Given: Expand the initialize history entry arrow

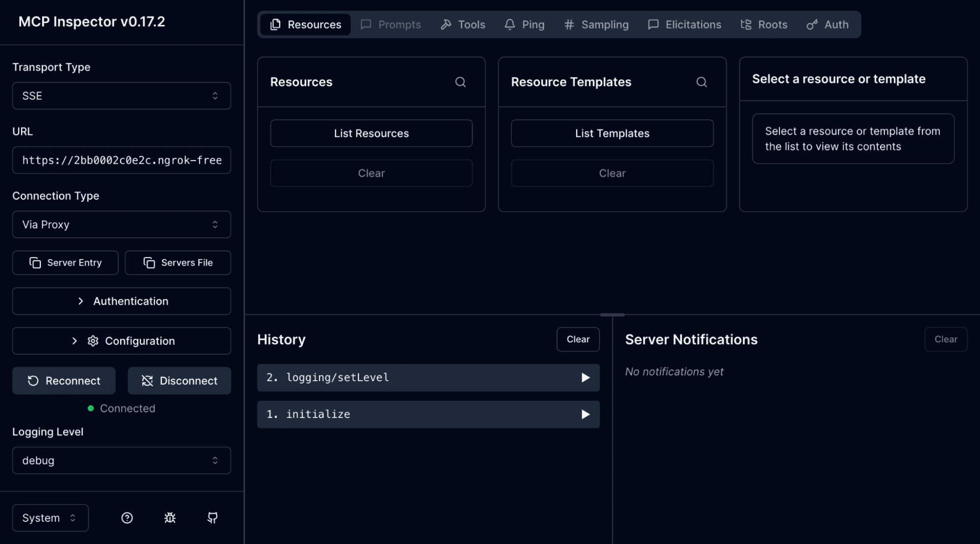Looking at the screenshot, I should pos(585,414).
